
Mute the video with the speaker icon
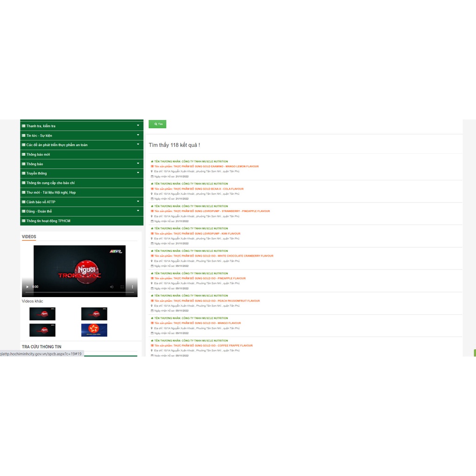pyautogui.click(x=112, y=287)
